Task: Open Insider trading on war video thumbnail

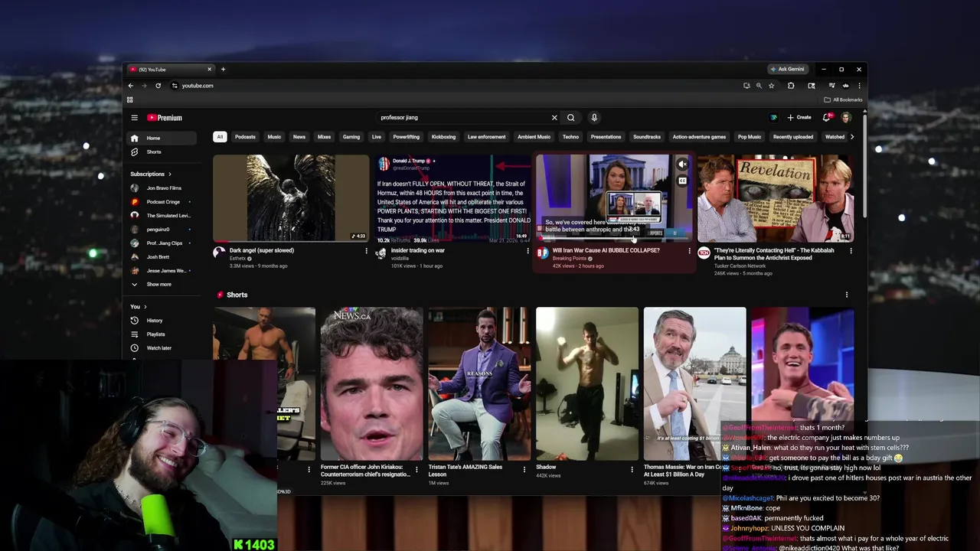Action: pos(452,198)
